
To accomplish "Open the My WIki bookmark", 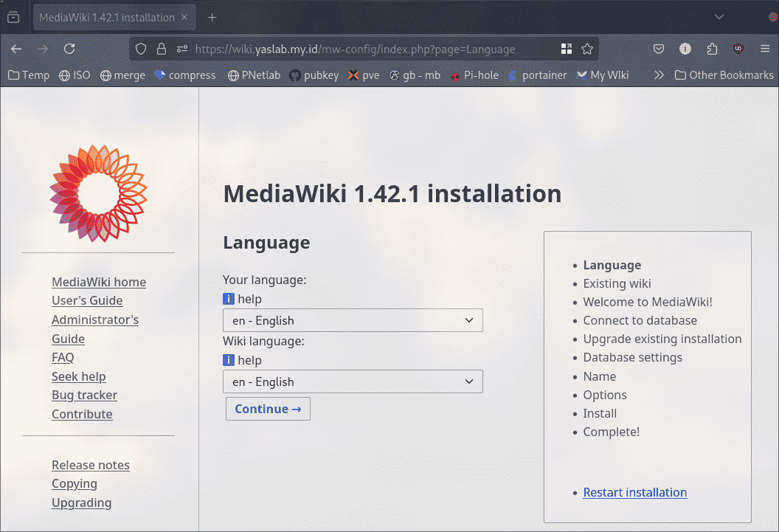I will [x=603, y=75].
